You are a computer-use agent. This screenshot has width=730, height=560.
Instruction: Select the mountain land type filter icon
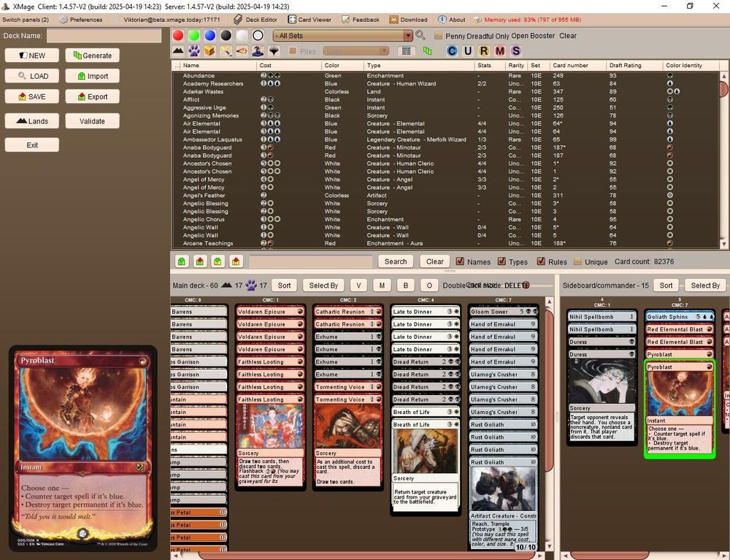click(177, 50)
